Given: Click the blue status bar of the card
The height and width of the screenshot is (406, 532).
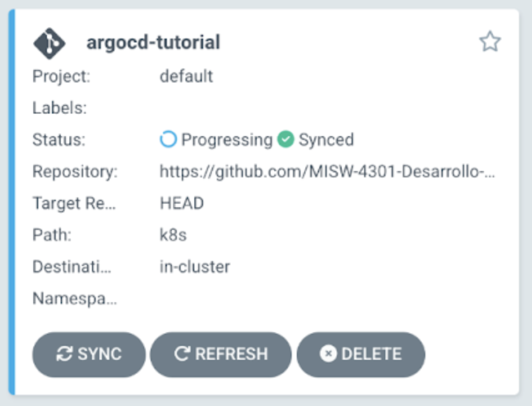Looking at the screenshot, I should [x=12, y=202].
